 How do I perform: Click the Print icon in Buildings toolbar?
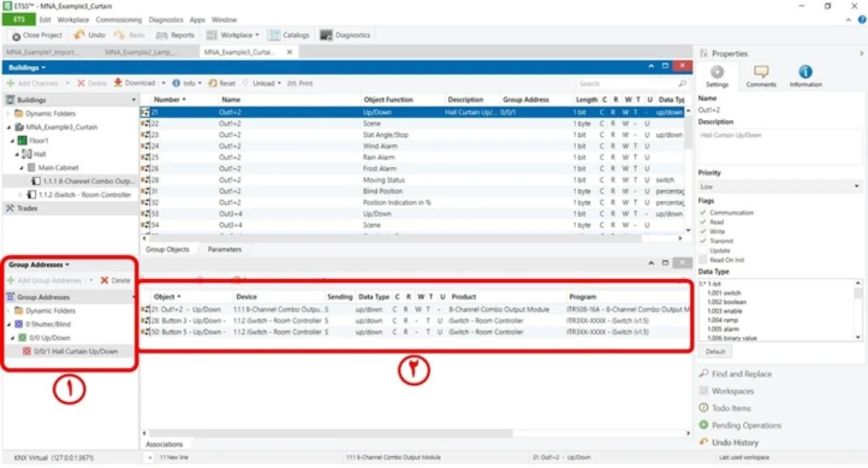(292, 83)
